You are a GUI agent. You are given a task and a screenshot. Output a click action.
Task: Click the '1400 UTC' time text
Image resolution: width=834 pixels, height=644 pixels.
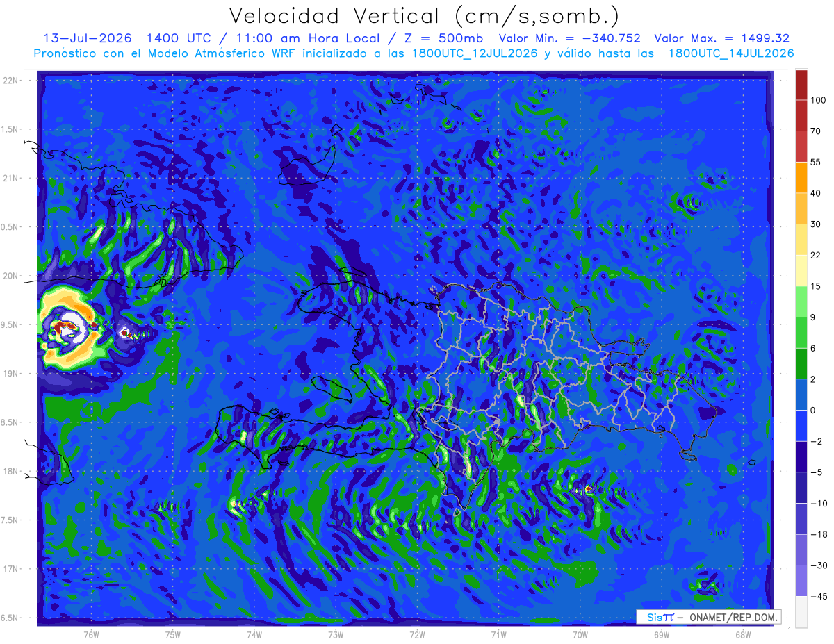tap(178, 38)
